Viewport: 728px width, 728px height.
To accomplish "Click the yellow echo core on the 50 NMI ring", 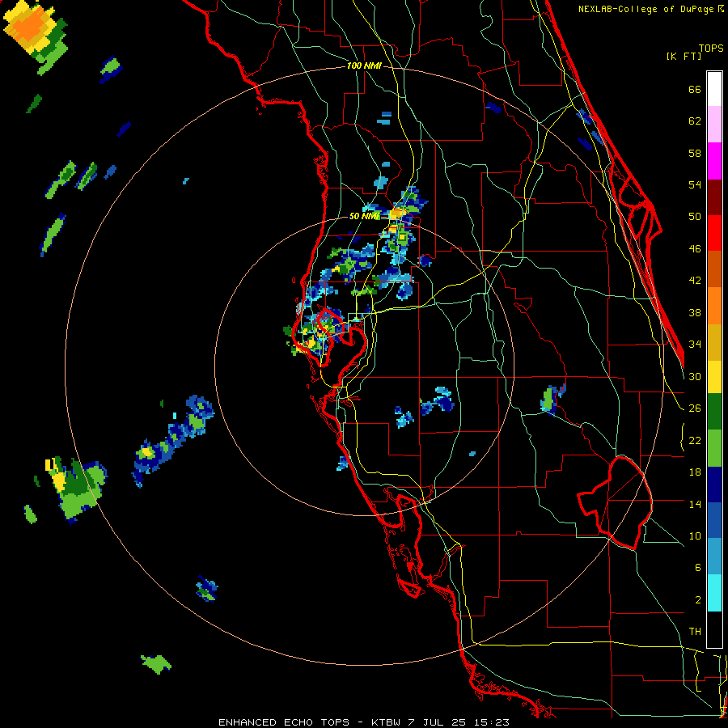I will [397, 214].
